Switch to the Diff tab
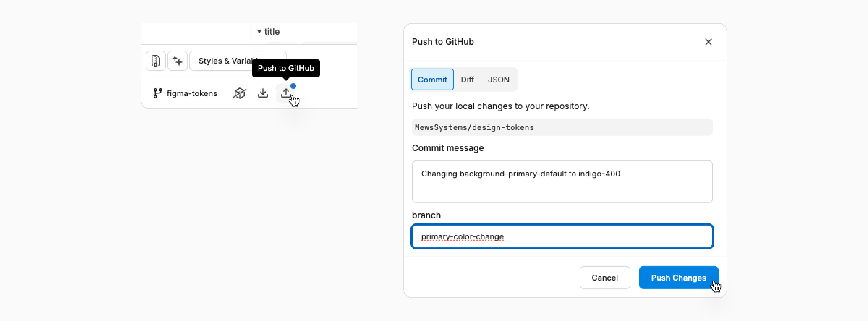The image size is (868, 321). coord(467,80)
